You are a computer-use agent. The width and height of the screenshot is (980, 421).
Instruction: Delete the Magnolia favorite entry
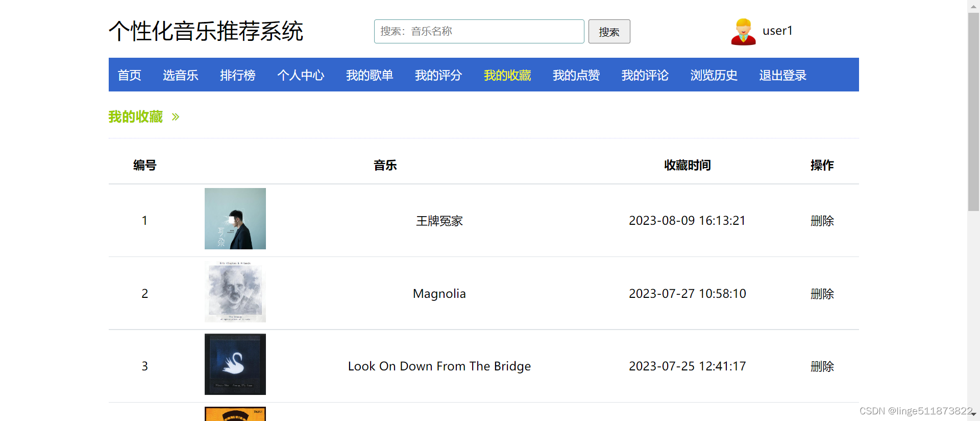click(822, 294)
